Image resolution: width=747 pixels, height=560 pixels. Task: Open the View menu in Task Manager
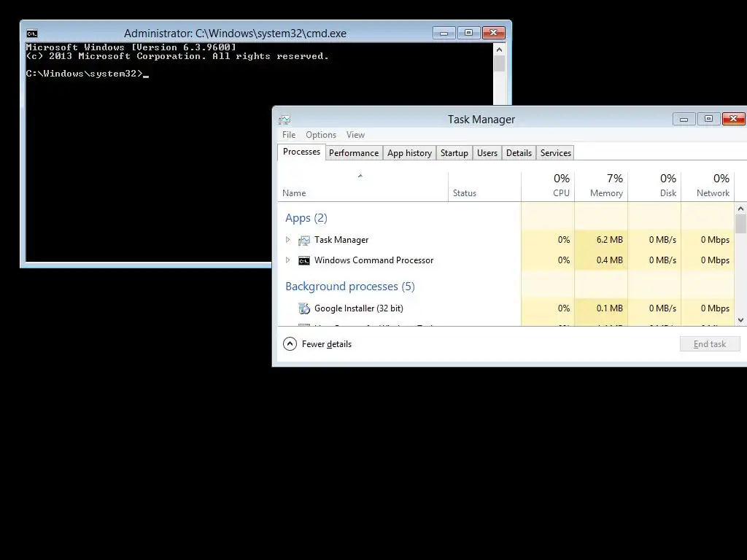[355, 135]
